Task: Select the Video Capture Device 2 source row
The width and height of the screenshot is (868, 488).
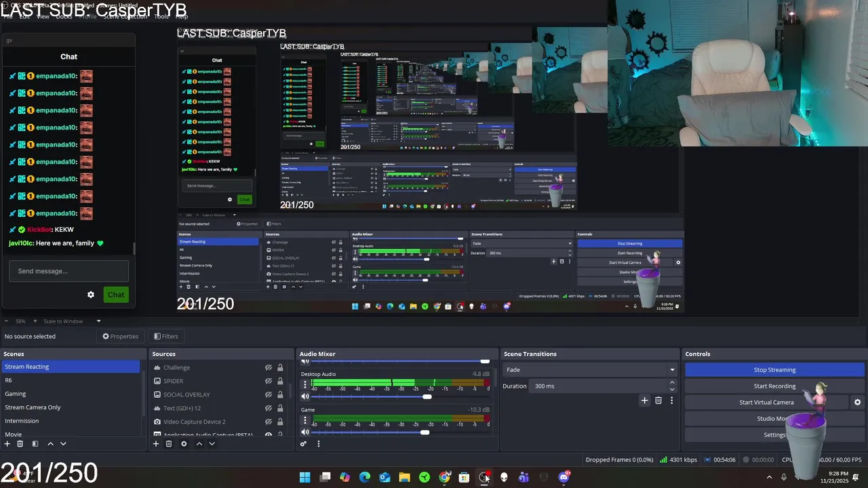Action: 218,422
